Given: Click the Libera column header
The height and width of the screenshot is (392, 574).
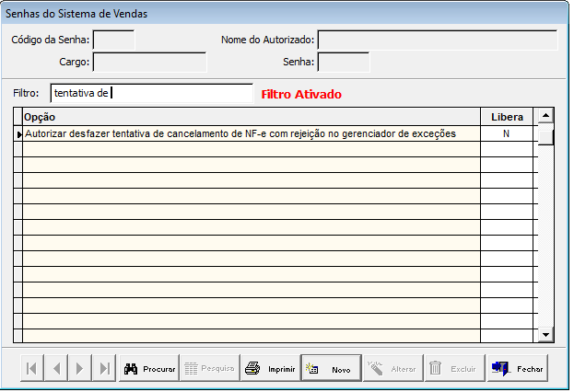Looking at the screenshot, I should coord(507,117).
